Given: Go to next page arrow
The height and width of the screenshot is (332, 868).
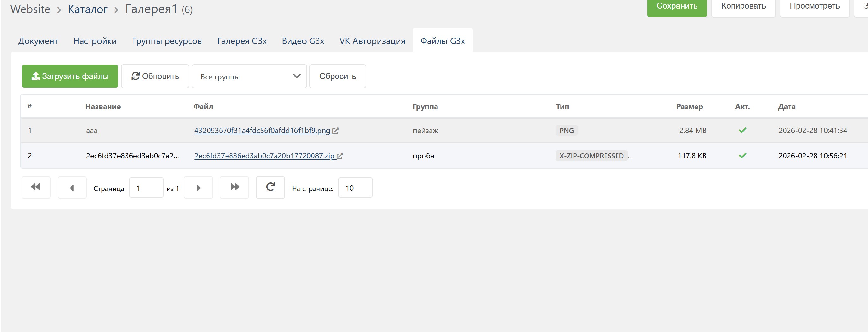Looking at the screenshot, I should click(198, 188).
